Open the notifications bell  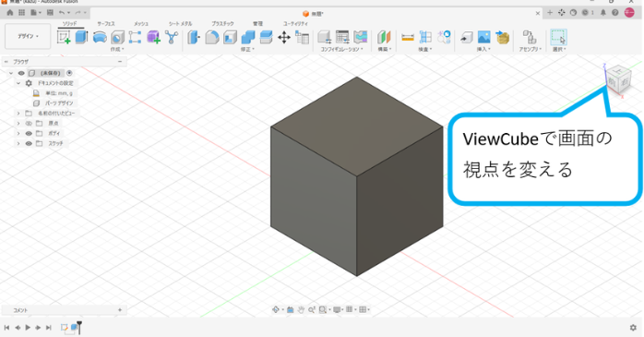602,13
